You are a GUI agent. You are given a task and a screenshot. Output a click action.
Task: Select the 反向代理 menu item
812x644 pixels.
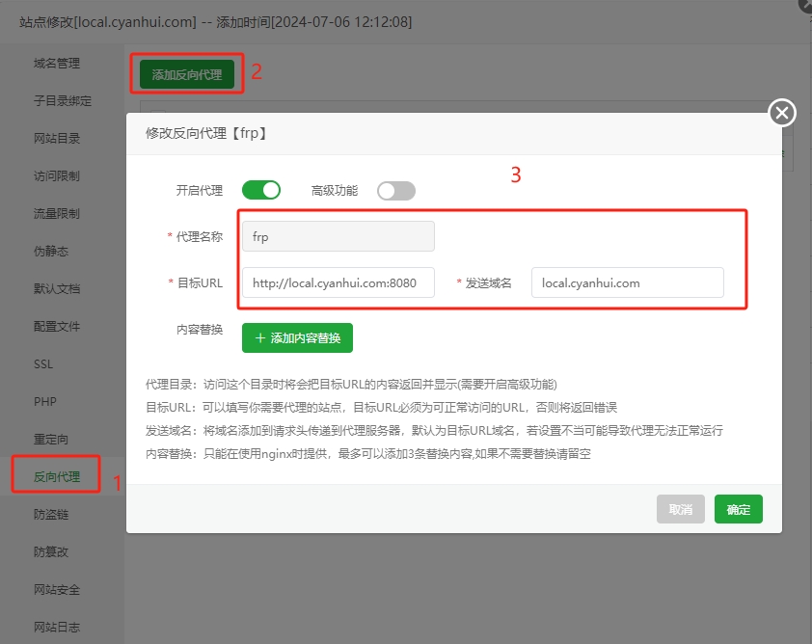[x=57, y=477]
